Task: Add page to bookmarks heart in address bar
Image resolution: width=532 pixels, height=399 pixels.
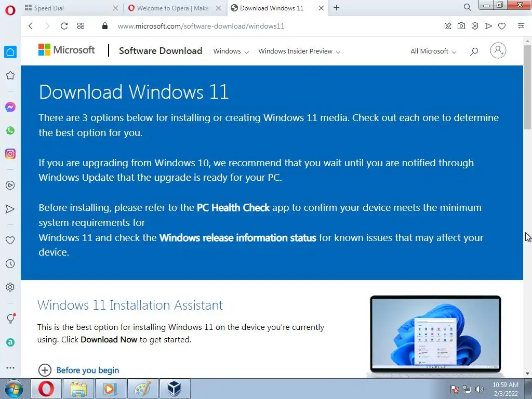Action: [502, 26]
